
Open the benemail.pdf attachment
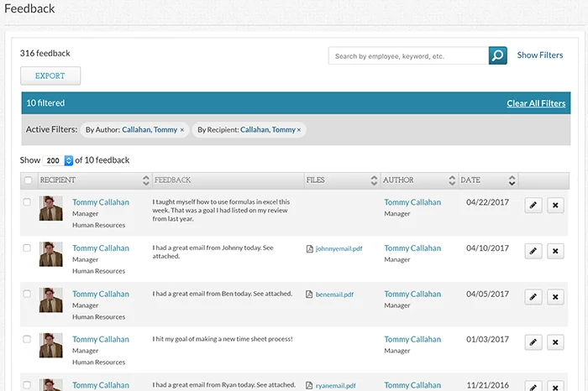click(x=334, y=295)
